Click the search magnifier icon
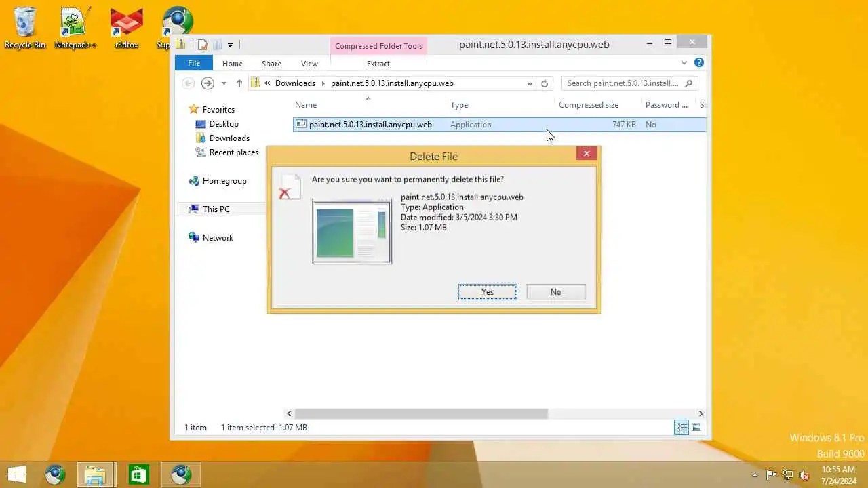The height and width of the screenshot is (488, 868). (689, 83)
